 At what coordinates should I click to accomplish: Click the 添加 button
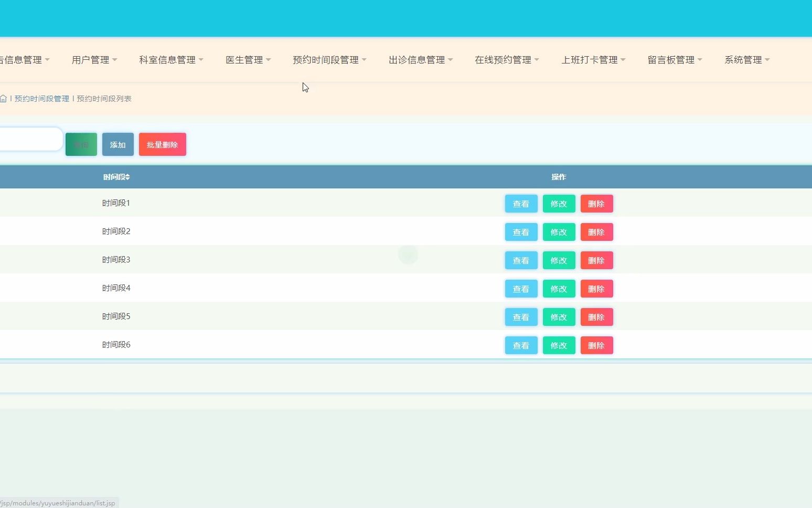(118, 144)
